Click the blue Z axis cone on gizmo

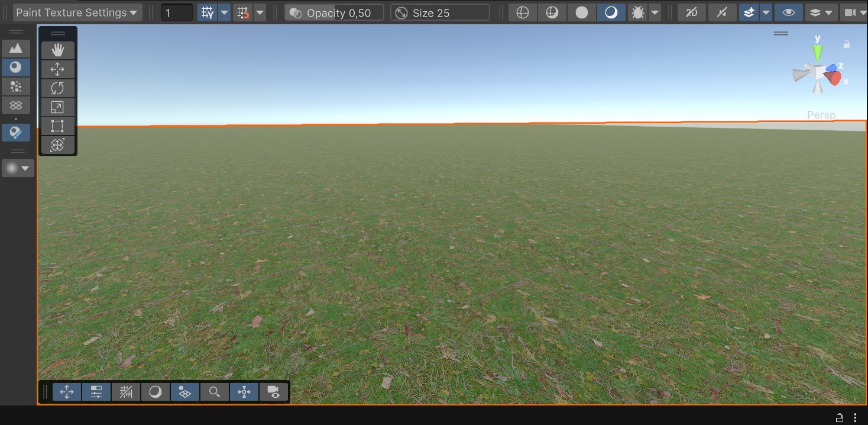coord(831,67)
